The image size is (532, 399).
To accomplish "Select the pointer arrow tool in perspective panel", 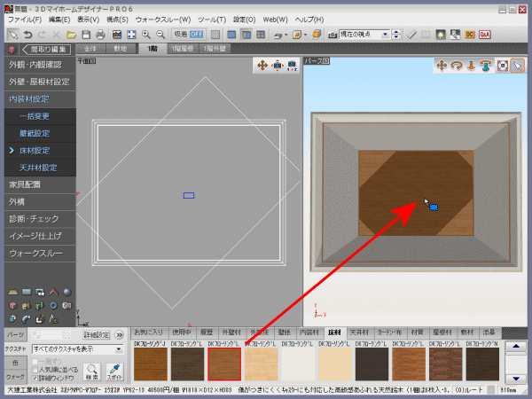I will point(519,65).
